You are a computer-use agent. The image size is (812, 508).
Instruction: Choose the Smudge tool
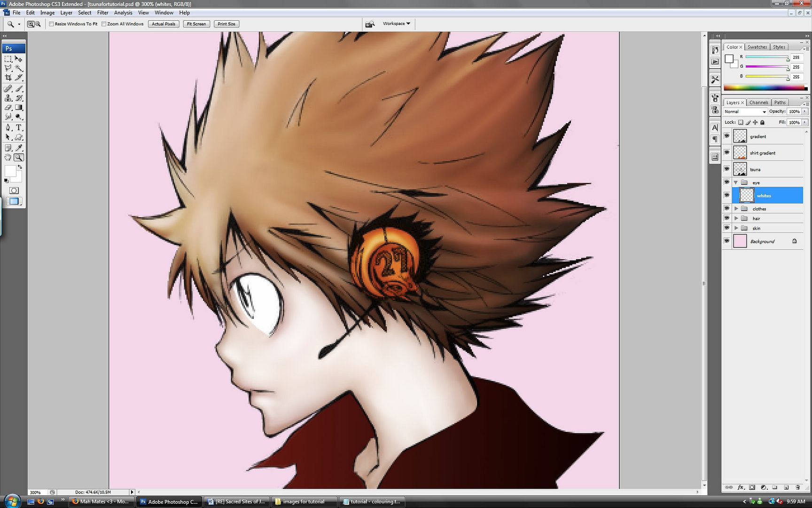tap(8, 117)
